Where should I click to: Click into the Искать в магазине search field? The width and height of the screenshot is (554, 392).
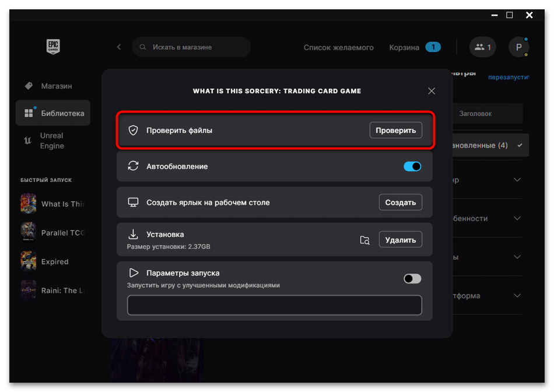(191, 47)
